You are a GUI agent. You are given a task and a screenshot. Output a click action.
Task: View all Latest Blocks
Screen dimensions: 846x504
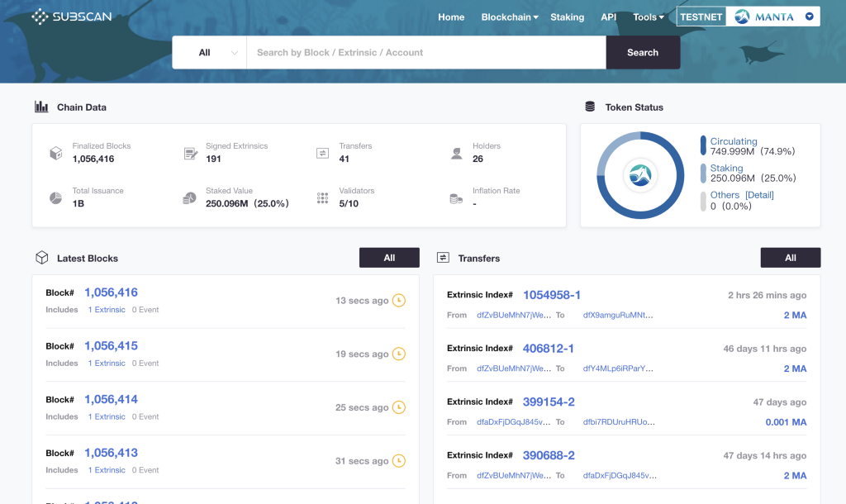(389, 258)
